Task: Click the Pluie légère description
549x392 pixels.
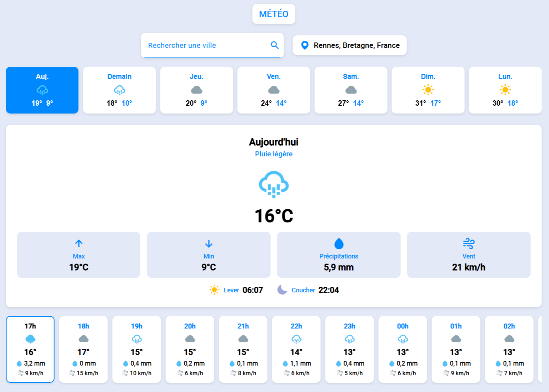Action: point(274,154)
